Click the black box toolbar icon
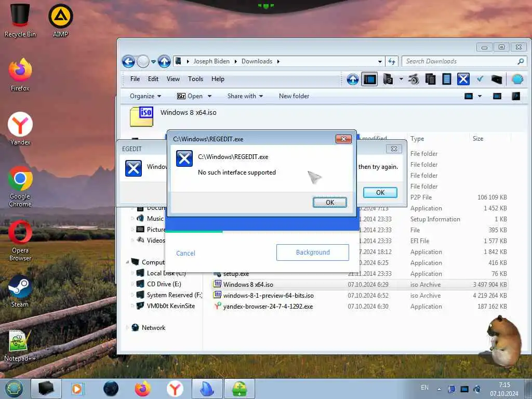The height and width of the screenshot is (399, 532). click(x=496, y=79)
